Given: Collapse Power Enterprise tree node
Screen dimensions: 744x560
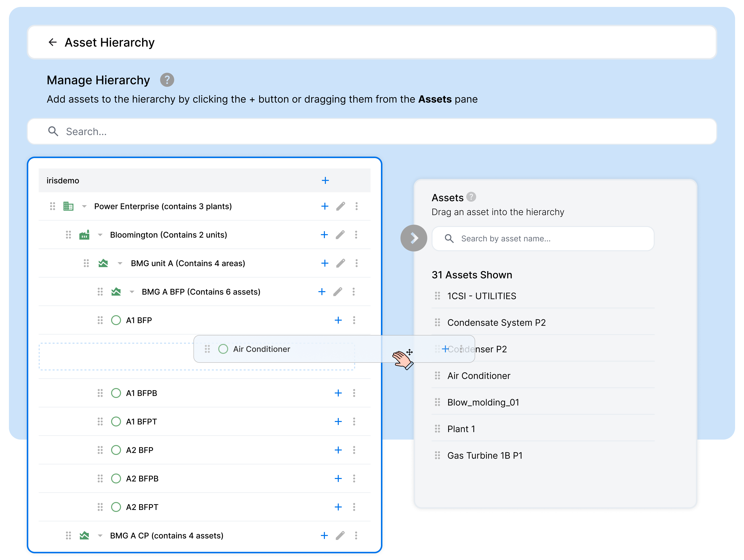Looking at the screenshot, I should [84, 206].
